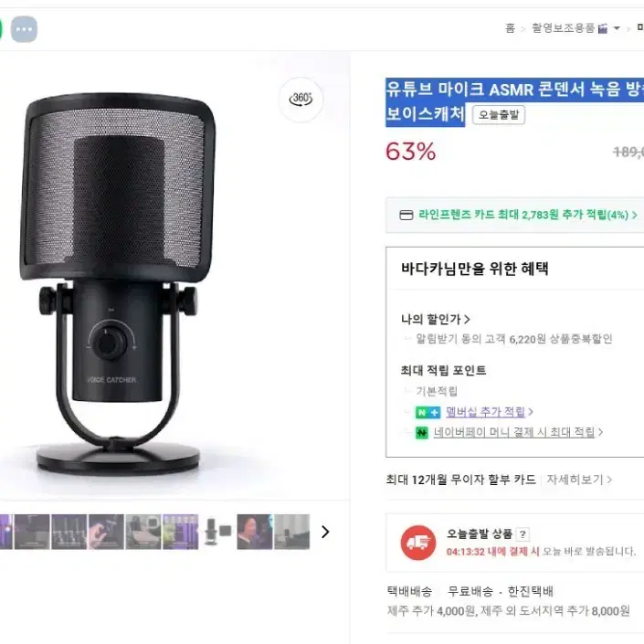Select the thumbnail showing a person's face
644x644 pixels.
click(254, 532)
